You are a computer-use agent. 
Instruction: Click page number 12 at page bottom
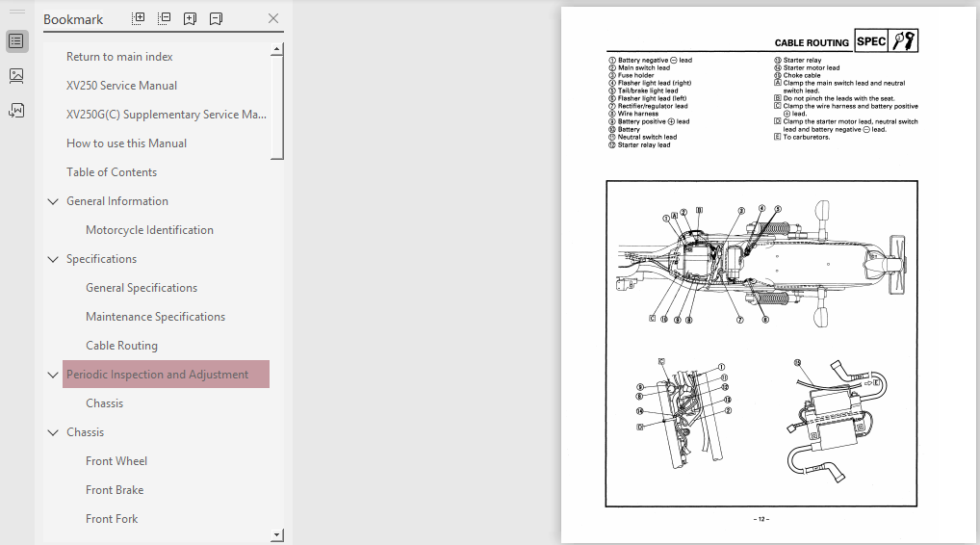click(761, 519)
